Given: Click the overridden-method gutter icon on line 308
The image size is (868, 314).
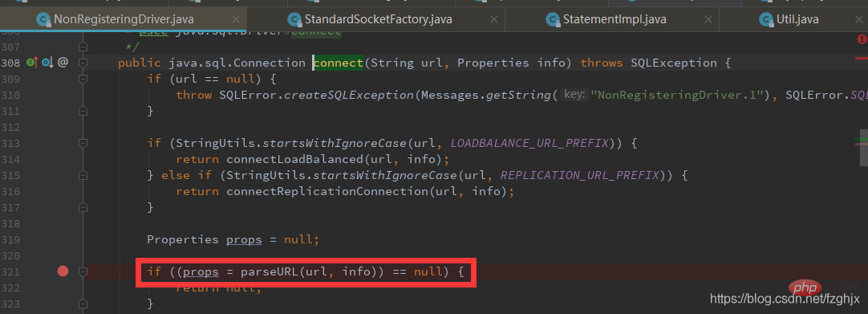Looking at the screenshot, I should (47, 63).
